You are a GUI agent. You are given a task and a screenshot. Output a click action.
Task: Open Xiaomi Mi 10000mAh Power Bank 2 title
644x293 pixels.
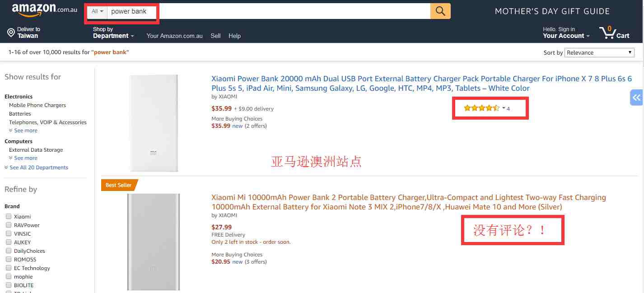coord(409,202)
